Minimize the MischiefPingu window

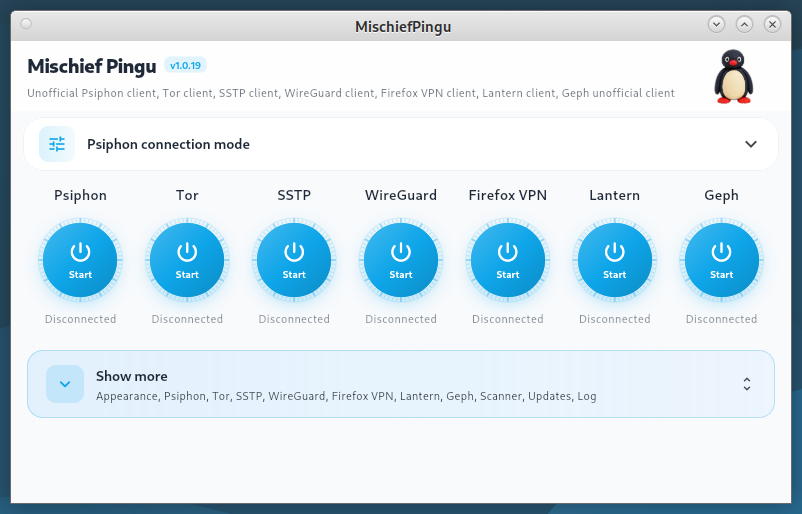coord(717,24)
